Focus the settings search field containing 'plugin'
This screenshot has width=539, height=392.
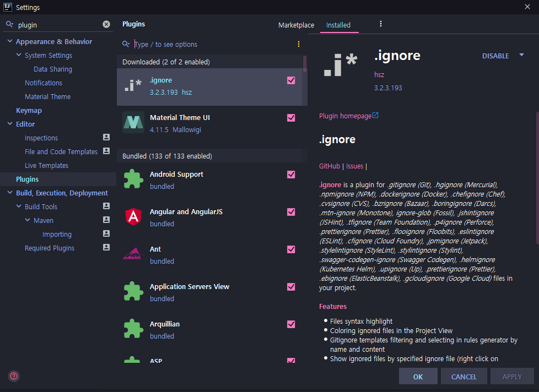[x=58, y=25]
